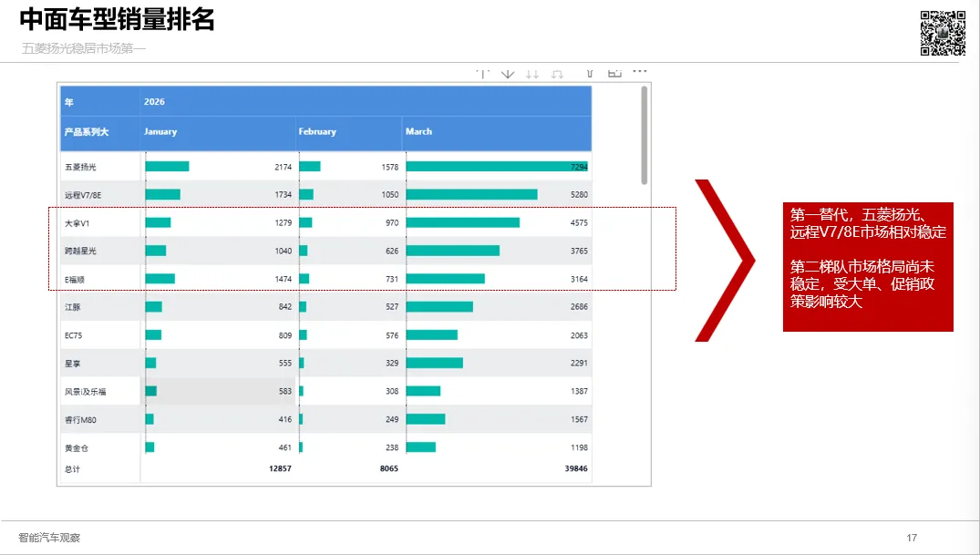This screenshot has height=555, width=980.
Task: Select the 江豚 row label
Action: [73, 307]
